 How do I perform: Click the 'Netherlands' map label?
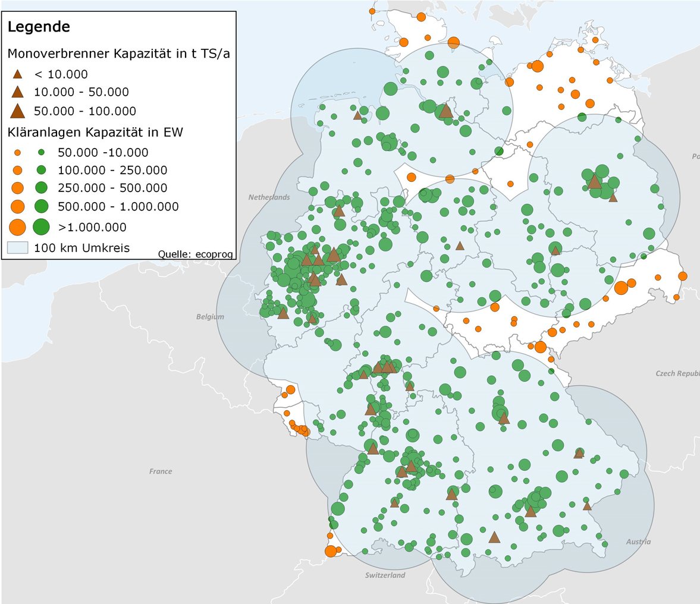tap(269, 197)
